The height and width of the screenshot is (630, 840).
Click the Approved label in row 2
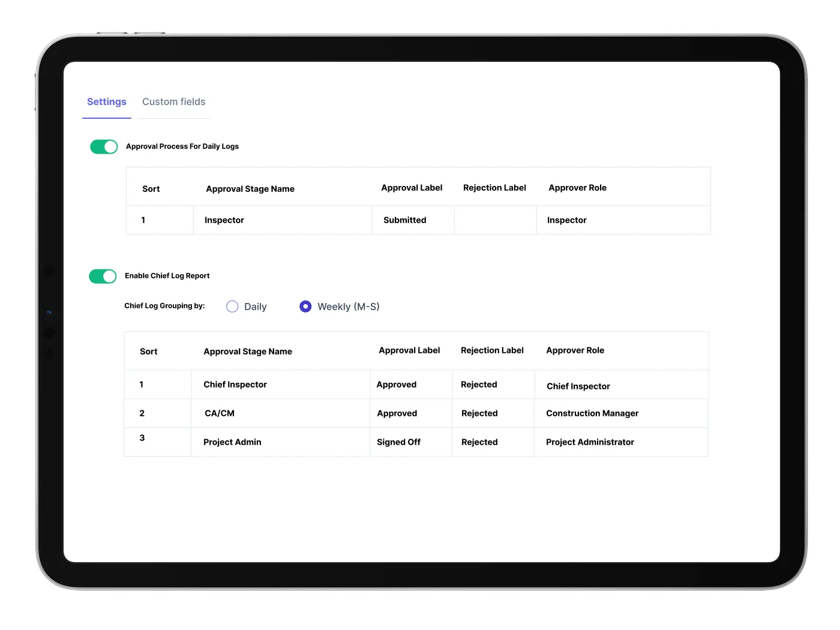397,413
